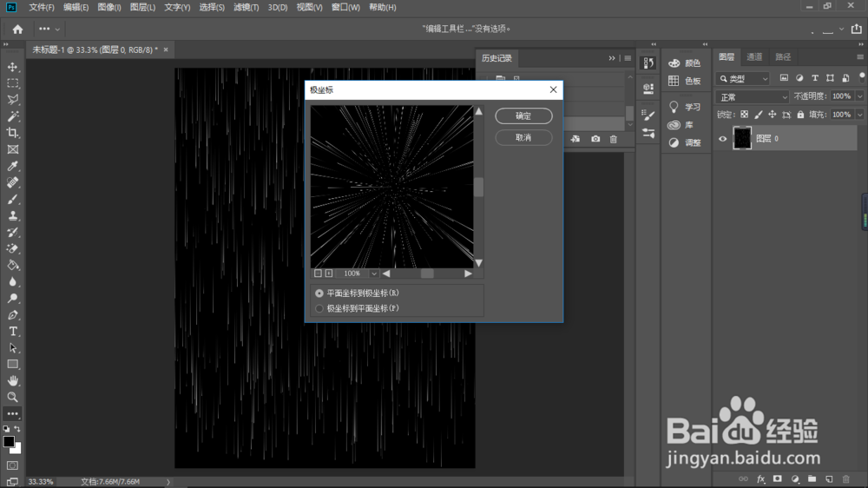Image resolution: width=868 pixels, height=488 pixels.
Task: Switch to the 通道 tab
Action: pyautogui.click(x=754, y=57)
